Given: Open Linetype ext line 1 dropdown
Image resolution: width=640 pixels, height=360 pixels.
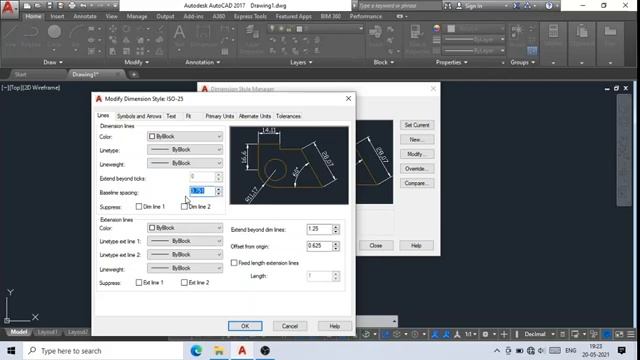Looking at the screenshot, I should (185, 241).
